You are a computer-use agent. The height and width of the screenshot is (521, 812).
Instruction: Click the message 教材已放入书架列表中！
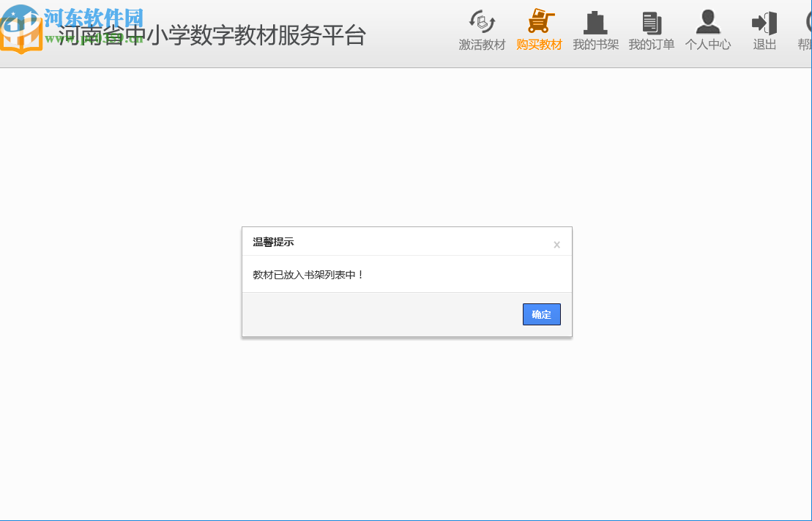310,273
